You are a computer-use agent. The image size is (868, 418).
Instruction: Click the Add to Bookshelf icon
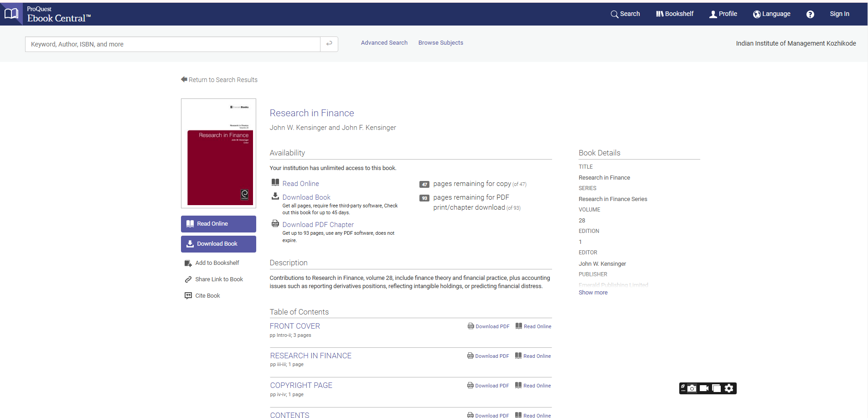click(x=188, y=263)
